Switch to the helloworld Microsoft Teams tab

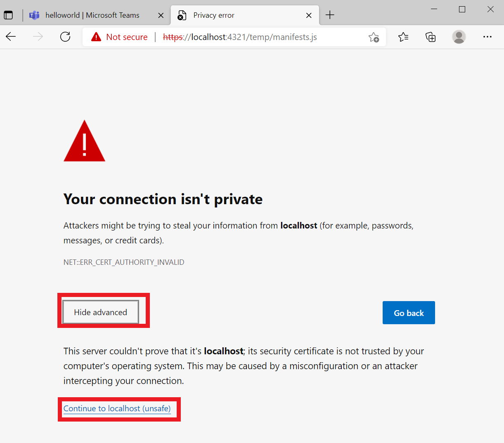[x=93, y=15]
